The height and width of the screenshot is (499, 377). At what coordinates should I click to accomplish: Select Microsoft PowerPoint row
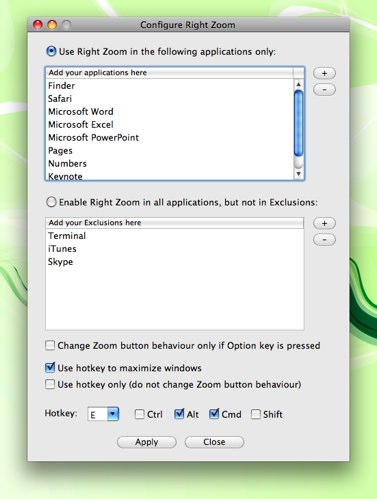[x=170, y=138]
